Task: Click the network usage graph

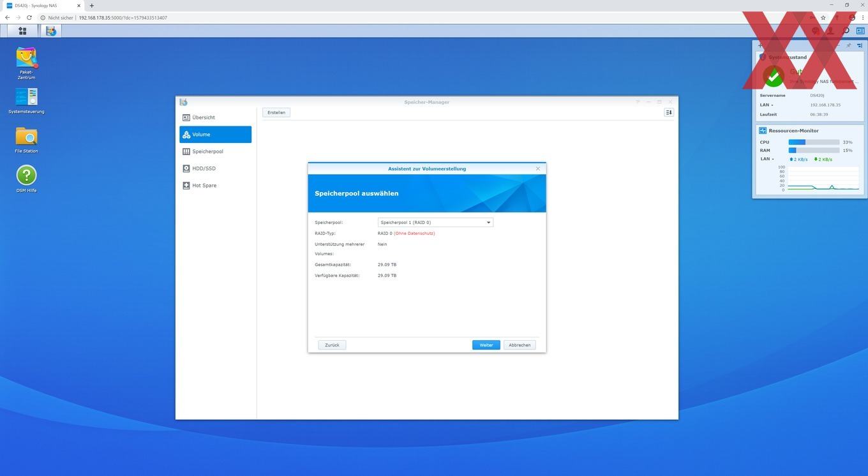Action: point(823,178)
